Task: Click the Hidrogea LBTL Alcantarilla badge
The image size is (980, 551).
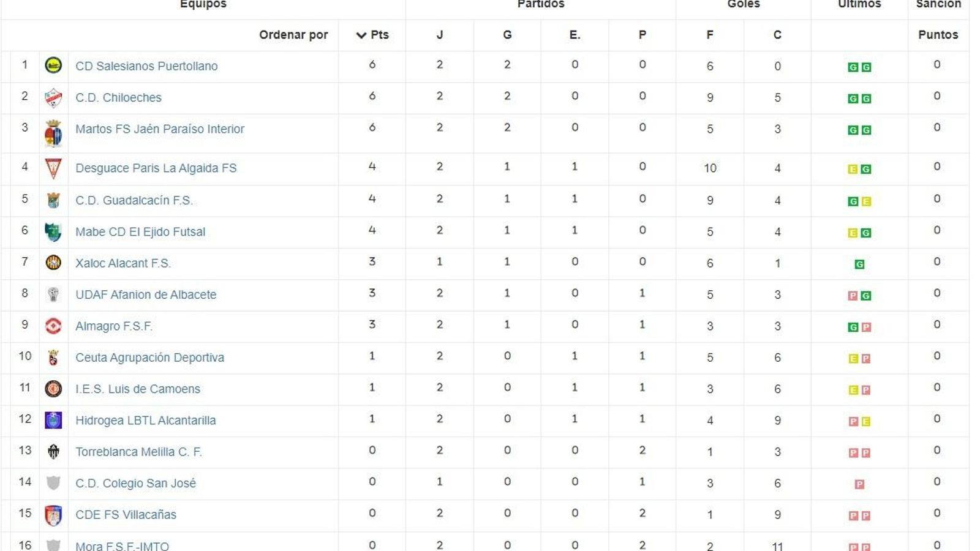Action: pos(54,419)
